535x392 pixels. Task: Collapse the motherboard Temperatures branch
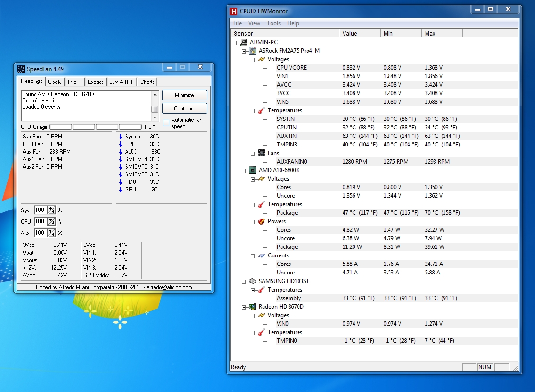coord(253,111)
